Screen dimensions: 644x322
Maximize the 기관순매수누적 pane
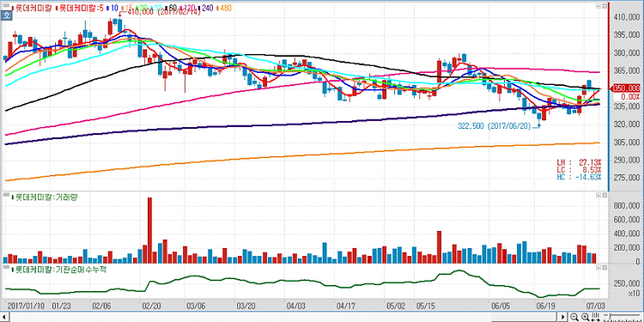(605, 269)
